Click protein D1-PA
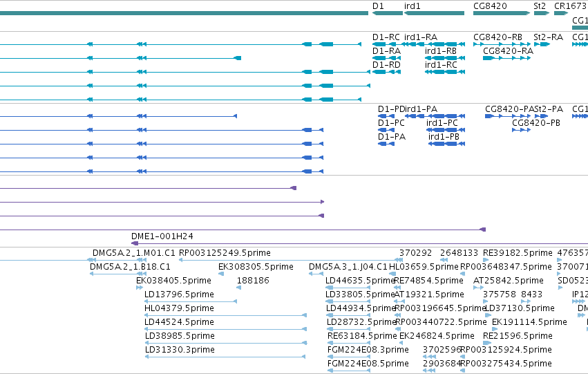588x374 pixels. point(386,144)
